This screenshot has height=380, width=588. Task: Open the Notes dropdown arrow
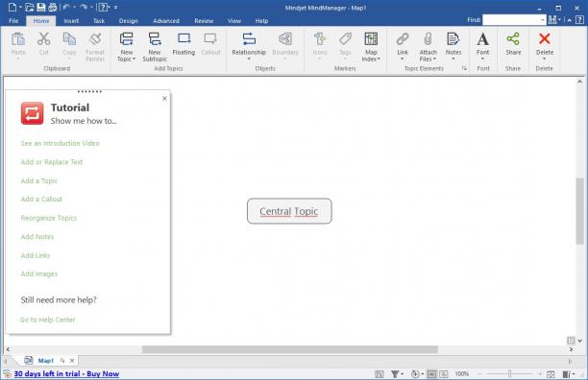tap(453, 59)
